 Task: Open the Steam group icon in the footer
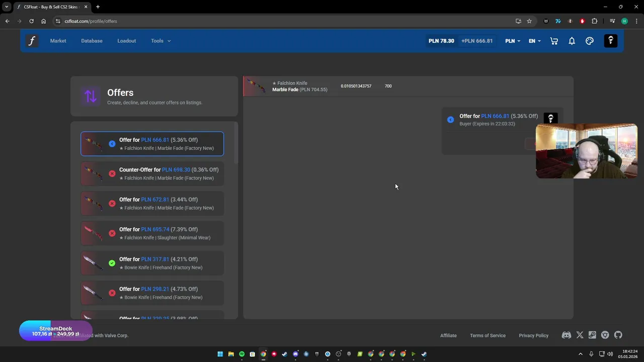coord(592,335)
